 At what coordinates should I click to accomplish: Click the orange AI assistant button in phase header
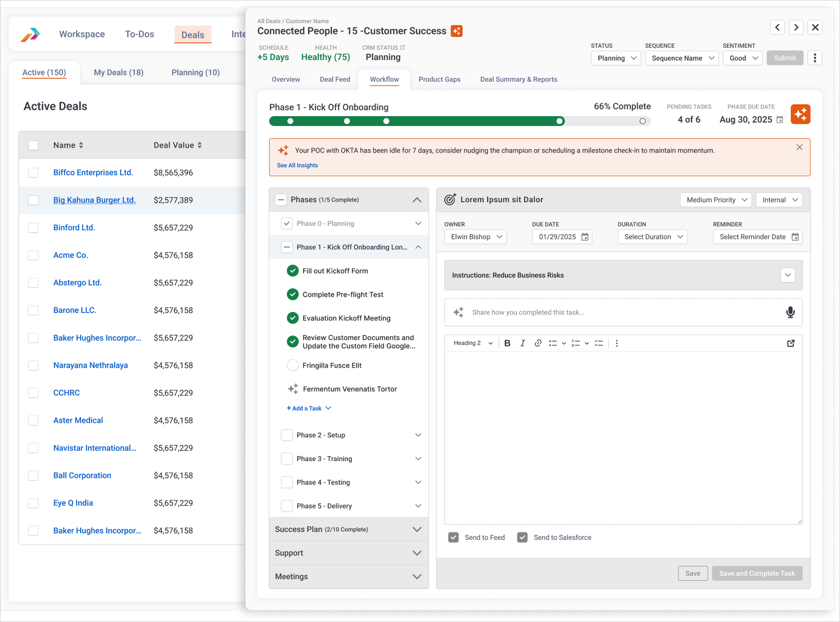(x=801, y=114)
